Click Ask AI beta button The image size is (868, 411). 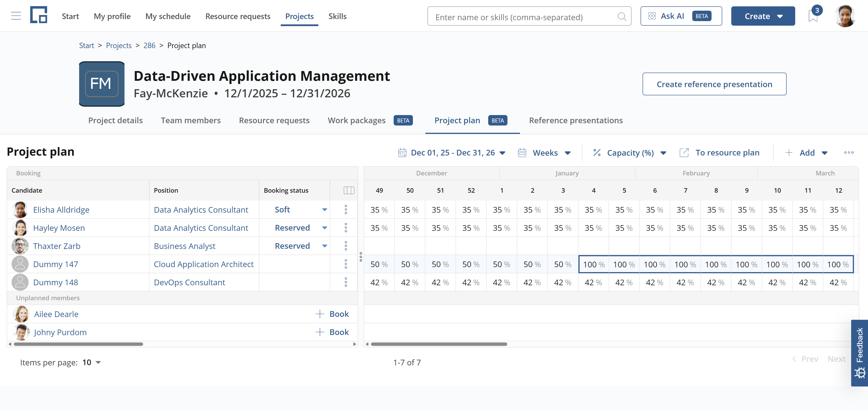point(681,16)
